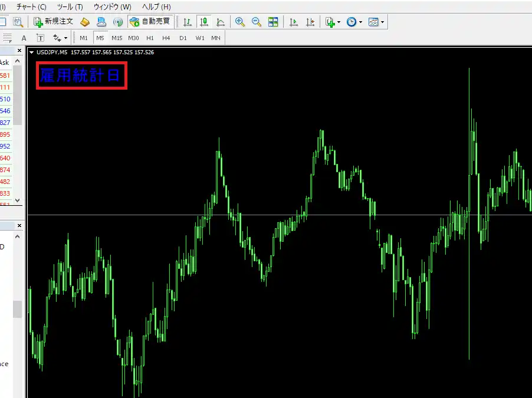Open the チャート (C) menu

click(x=31, y=7)
